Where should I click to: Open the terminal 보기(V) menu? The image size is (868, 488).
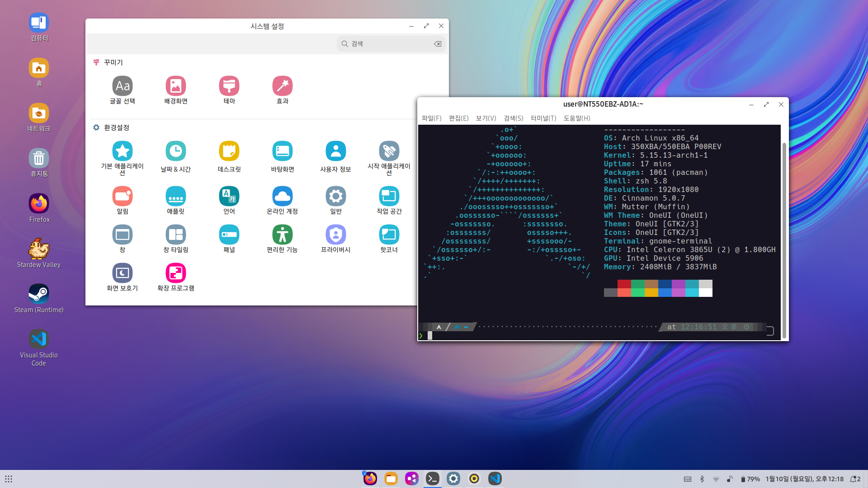coord(486,118)
